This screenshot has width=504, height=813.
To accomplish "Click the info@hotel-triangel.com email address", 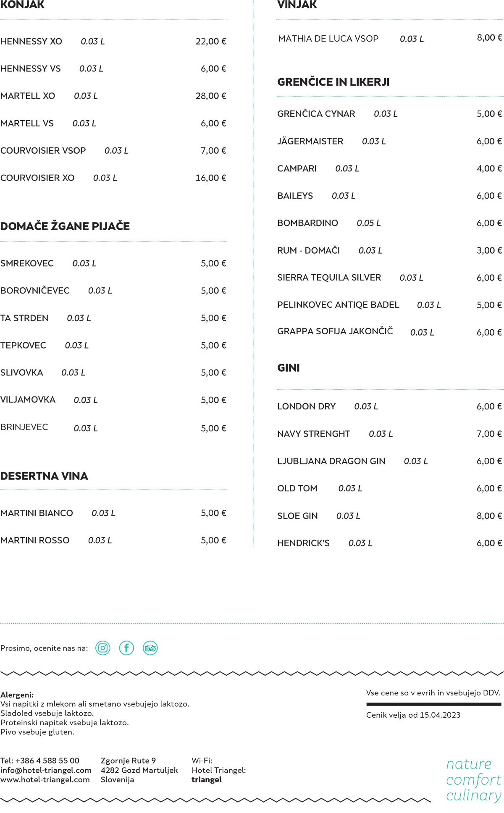I will tap(46, 770).
